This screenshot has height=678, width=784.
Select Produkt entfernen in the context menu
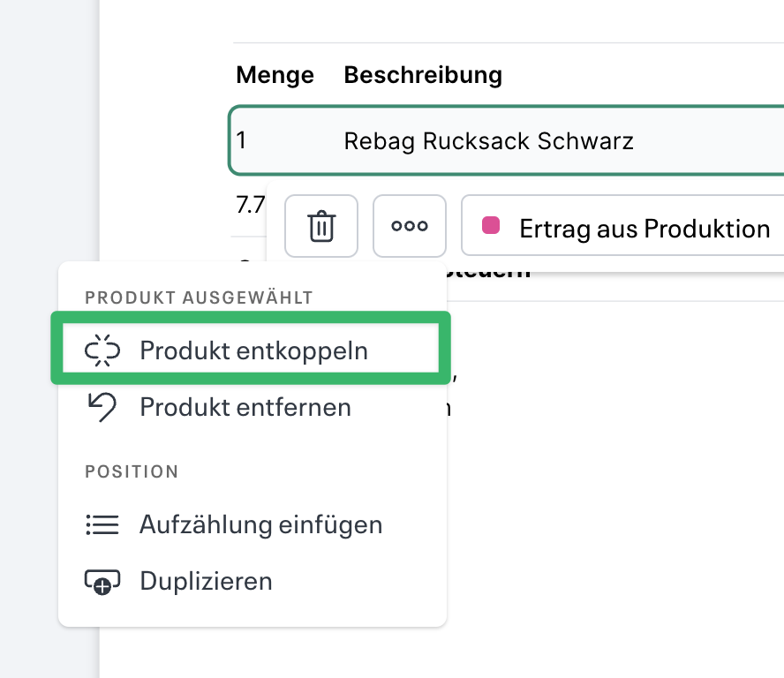coord(244,407)
